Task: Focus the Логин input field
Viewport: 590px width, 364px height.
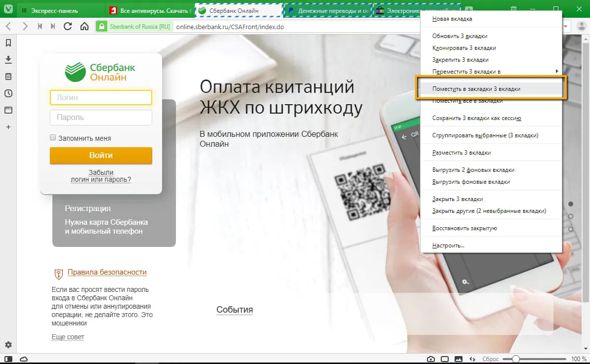Action: coord(101,97)
